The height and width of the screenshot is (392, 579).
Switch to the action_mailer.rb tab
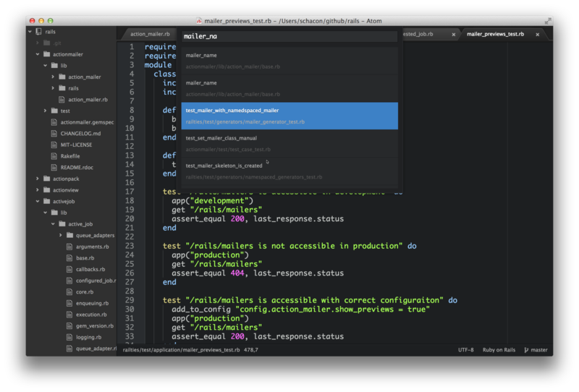tap(150, 34)
